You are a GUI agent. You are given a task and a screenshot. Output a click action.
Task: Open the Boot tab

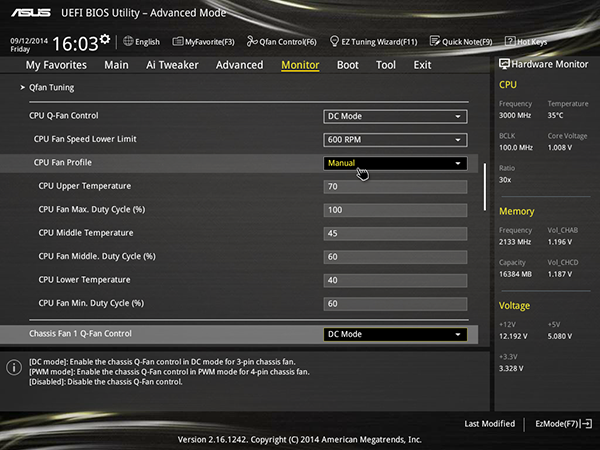click(348, 65)
